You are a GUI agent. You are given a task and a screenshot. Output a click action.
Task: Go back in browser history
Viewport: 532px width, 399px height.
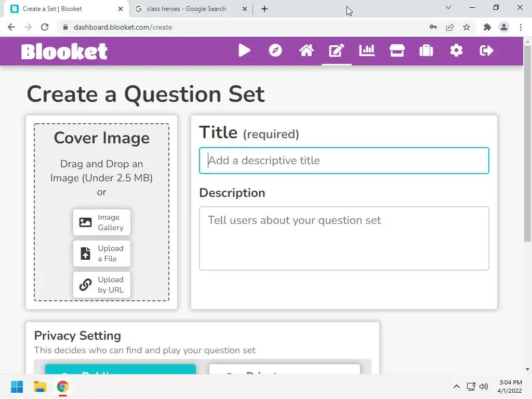point(11,27)
